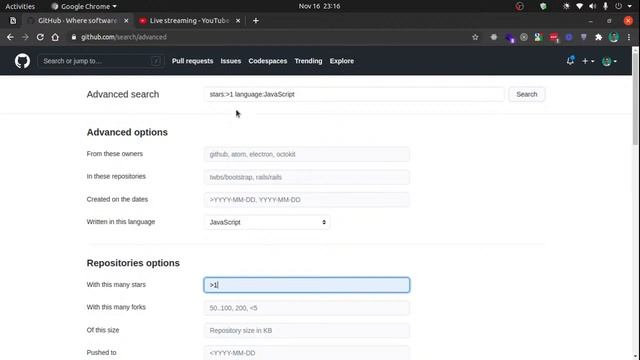Click the Search button
Viewport: 640px width, 360px height.
527,94
